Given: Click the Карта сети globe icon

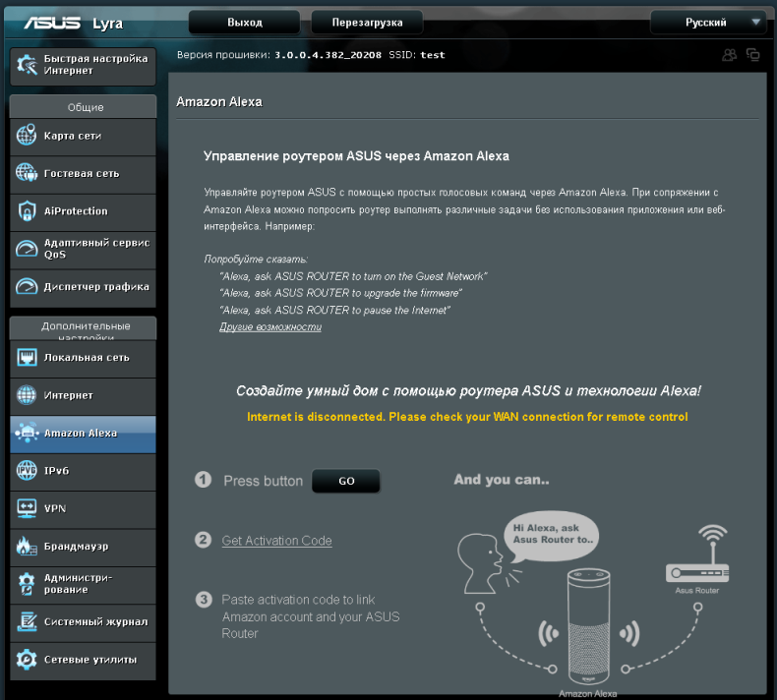Looking at the screenshot, I should pyautogui.click(x=27, y=136).
